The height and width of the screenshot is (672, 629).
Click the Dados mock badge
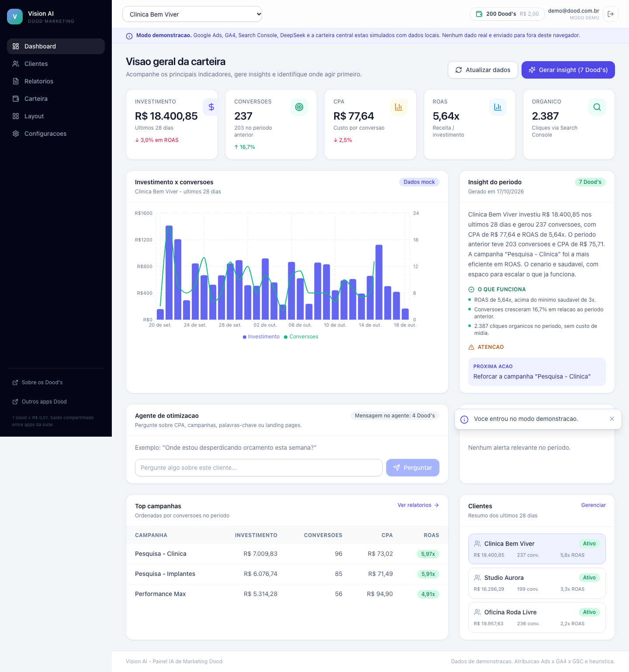pyautogui.click(x=419, y=182)
